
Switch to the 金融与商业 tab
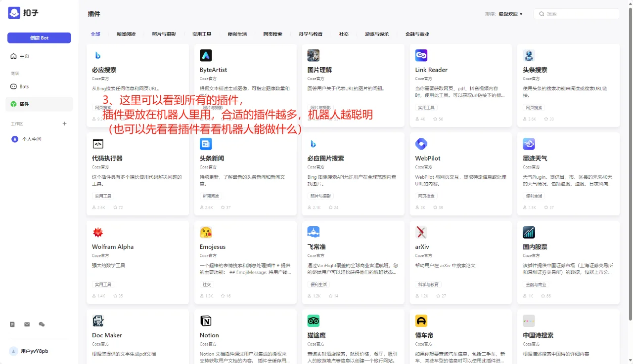(417, 34)
